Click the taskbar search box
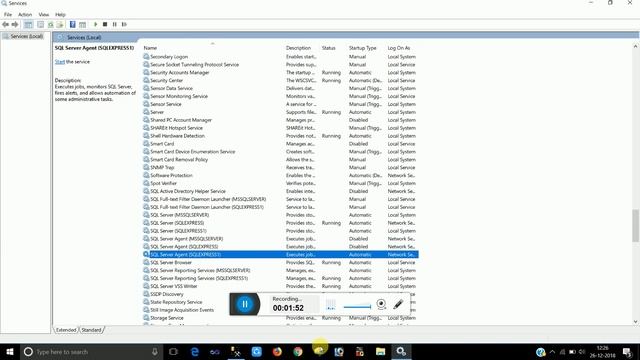Viewport: 640px width, 360px height. (91, 351)
